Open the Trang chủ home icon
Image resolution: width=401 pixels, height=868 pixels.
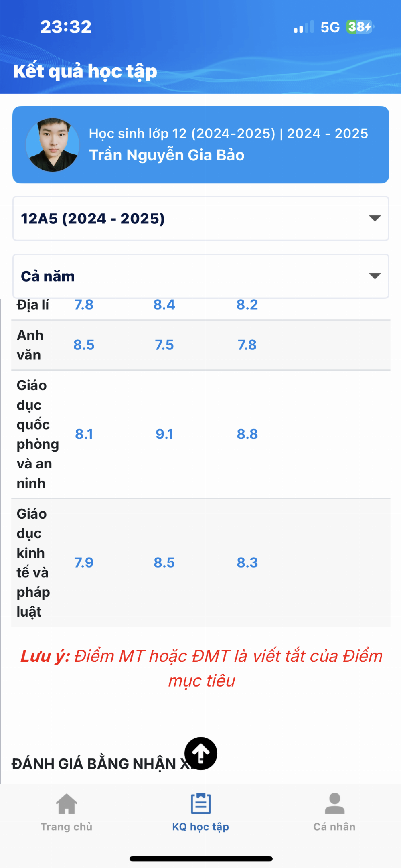pyautogui.click(x=67, y=804)
